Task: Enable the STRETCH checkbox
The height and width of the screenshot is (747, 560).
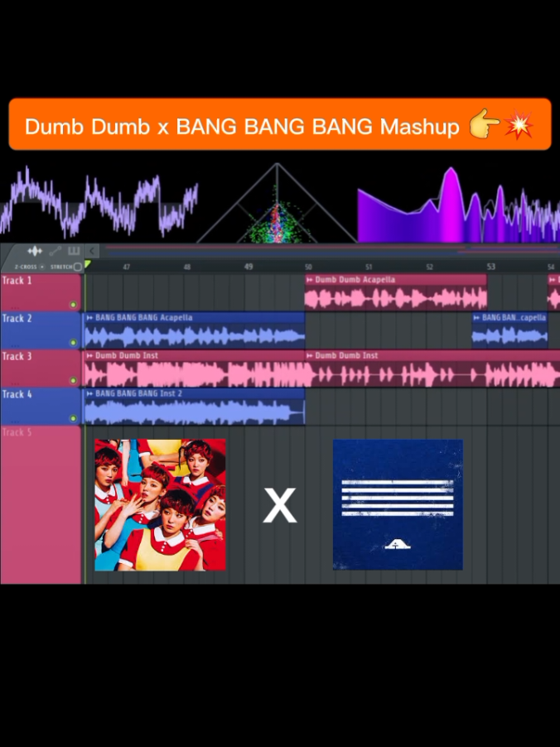Action: (x=78, y=267)
